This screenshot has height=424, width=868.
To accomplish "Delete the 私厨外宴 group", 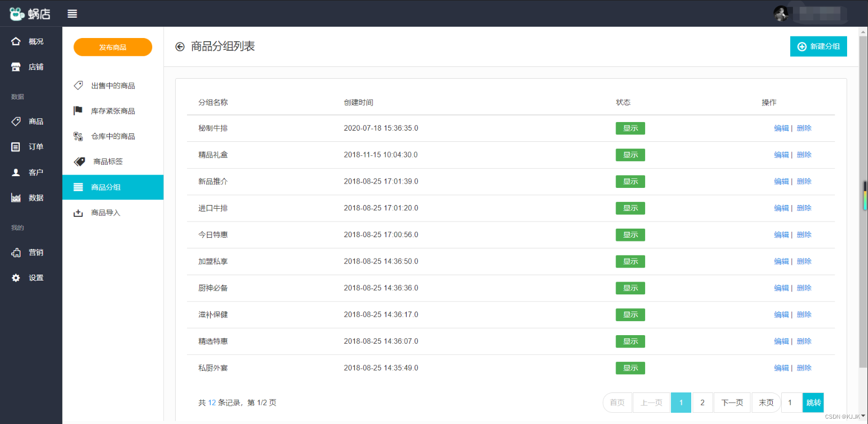I will [x=804, y=368].
